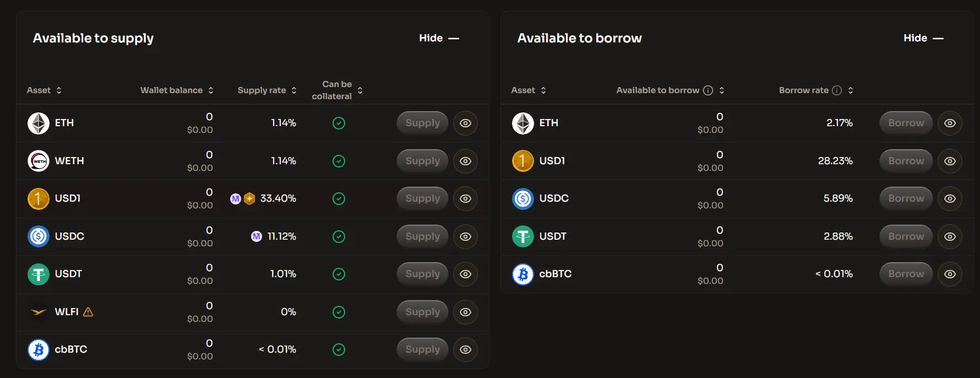
Task: Click the WETH token icon in supply list
Action: (x=39, y=161)
